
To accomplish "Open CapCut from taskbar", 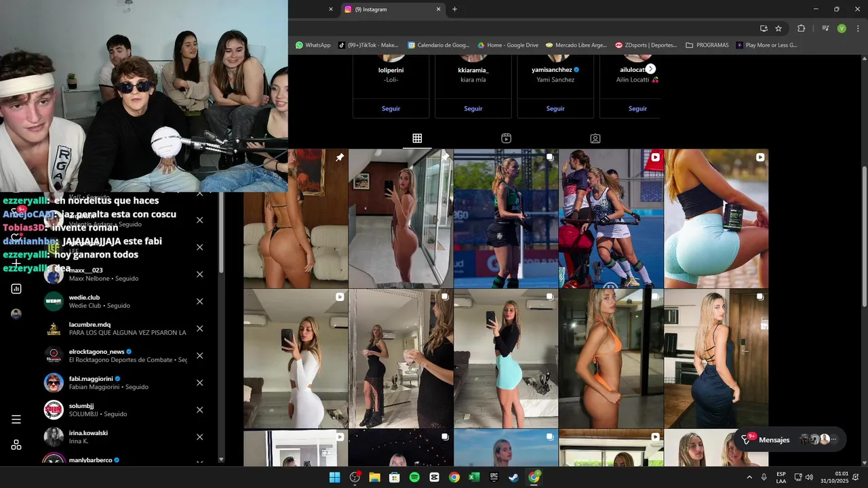I will [434, 477].
